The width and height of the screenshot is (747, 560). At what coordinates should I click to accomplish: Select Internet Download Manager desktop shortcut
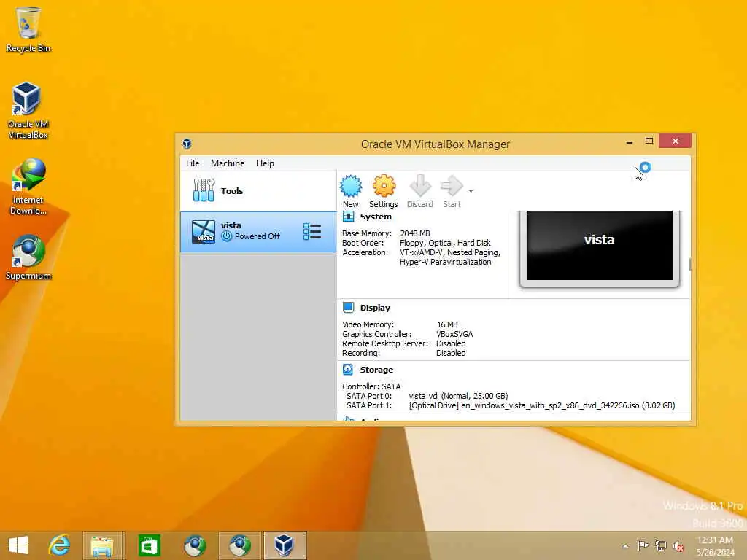click(28, 187)
